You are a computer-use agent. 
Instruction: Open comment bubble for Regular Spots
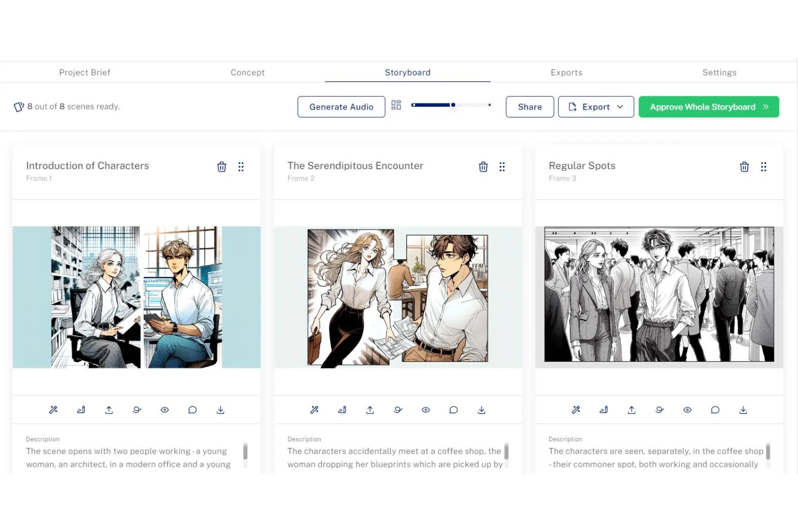tap(715, 410)
